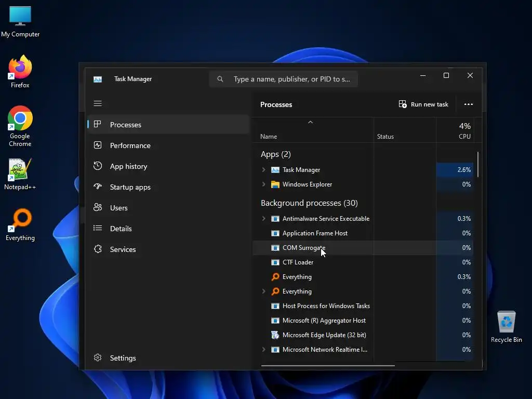Select the Users tab

[169, 208]
